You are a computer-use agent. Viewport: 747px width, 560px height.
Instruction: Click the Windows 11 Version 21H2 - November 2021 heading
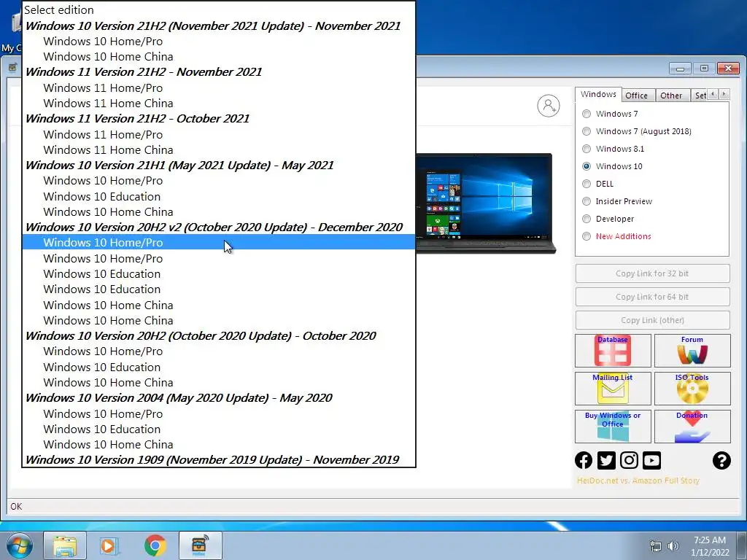coord(219,72)
